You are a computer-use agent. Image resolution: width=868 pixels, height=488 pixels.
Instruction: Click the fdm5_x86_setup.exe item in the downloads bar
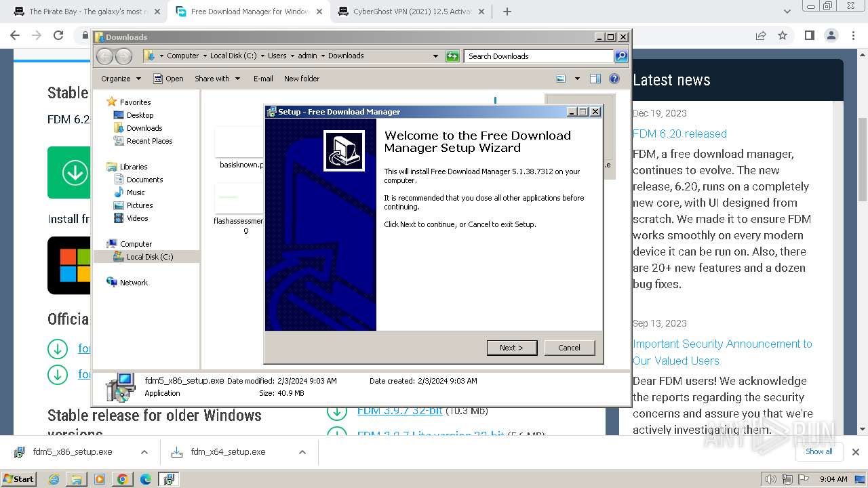click(73, 452)
